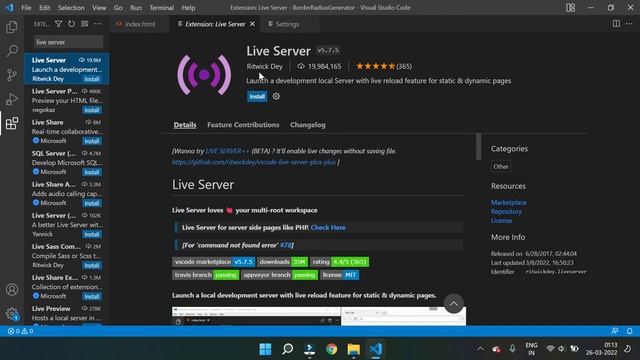Open Live Server extension settings gear
Viewport: 640px width, 360px height.
[x=276, y=96]
